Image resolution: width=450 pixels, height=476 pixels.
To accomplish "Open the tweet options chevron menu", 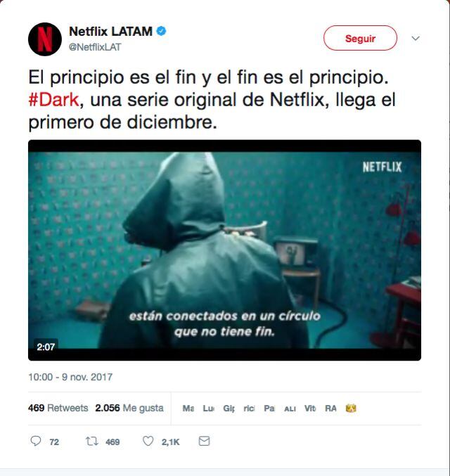I will tap(416, 38).
